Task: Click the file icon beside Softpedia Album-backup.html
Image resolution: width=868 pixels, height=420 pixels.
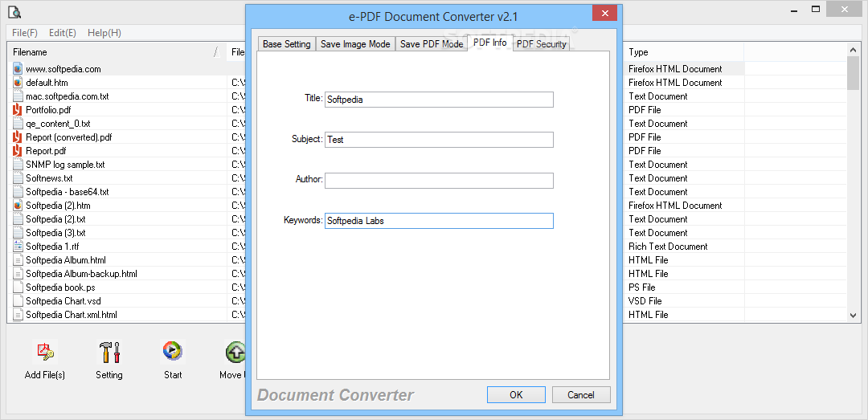Action: point(18,274)
